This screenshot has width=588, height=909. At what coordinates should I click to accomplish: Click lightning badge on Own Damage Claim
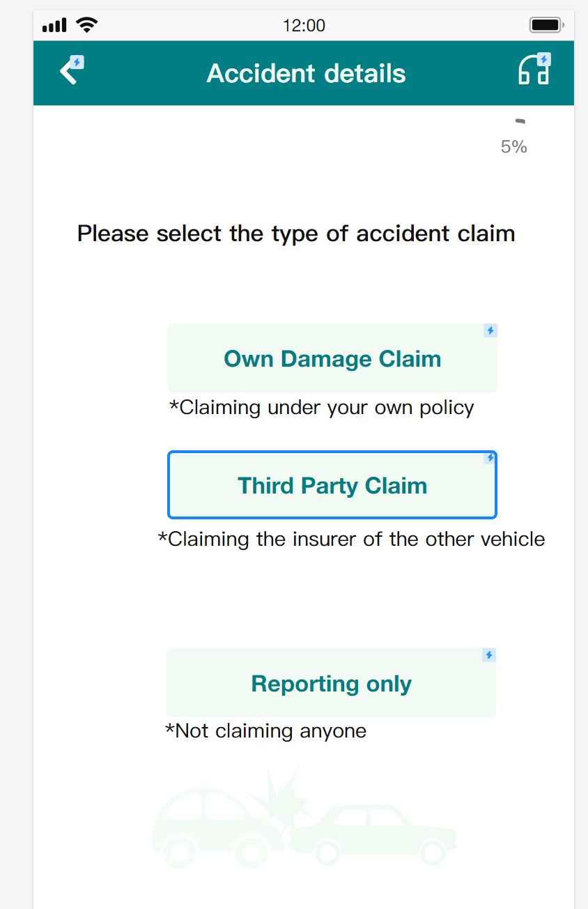click(490, 330)
